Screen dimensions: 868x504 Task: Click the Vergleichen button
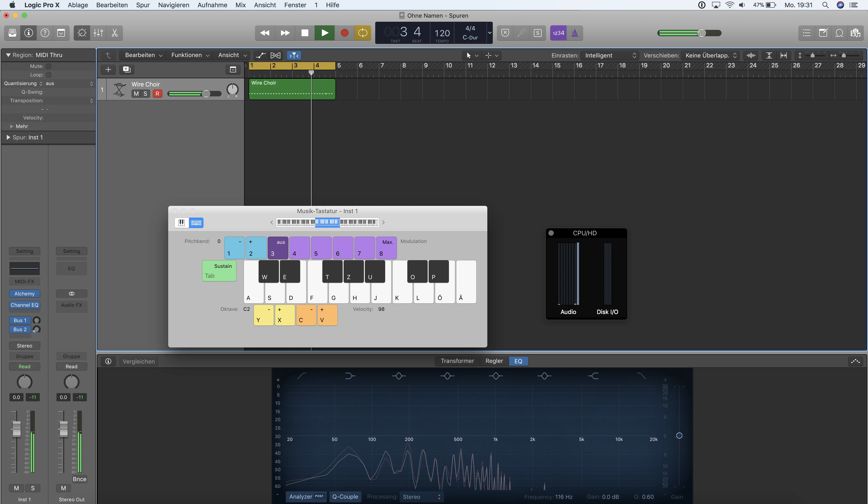click(x=139, y=361)
